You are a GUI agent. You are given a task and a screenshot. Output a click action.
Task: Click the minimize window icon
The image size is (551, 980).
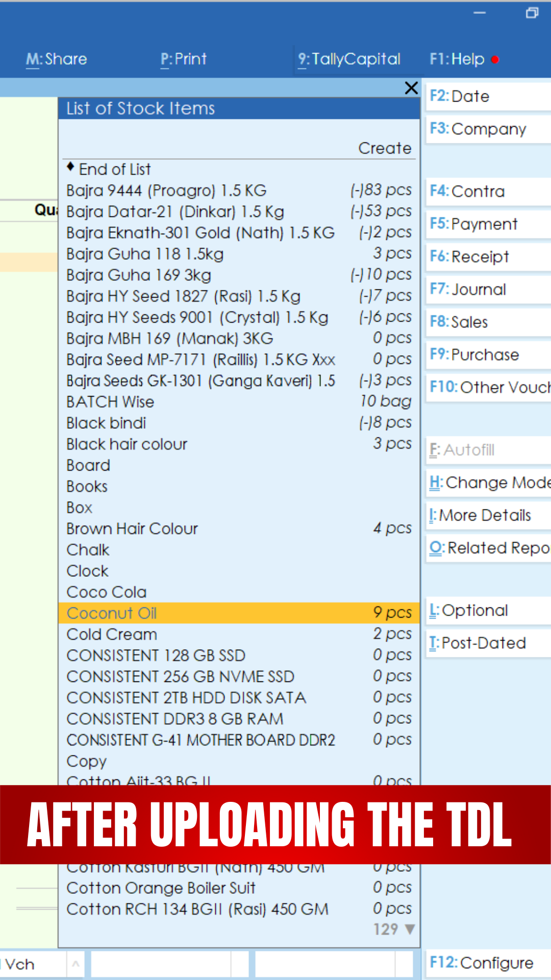480,13
